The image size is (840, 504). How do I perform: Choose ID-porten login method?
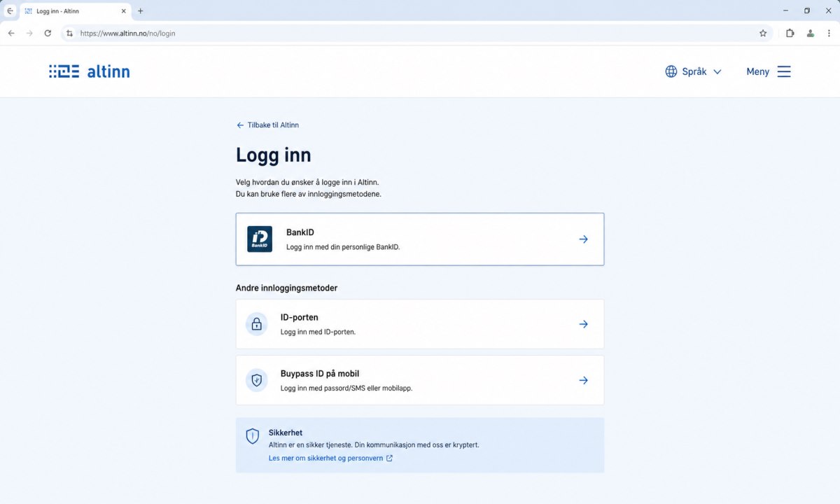420,324
